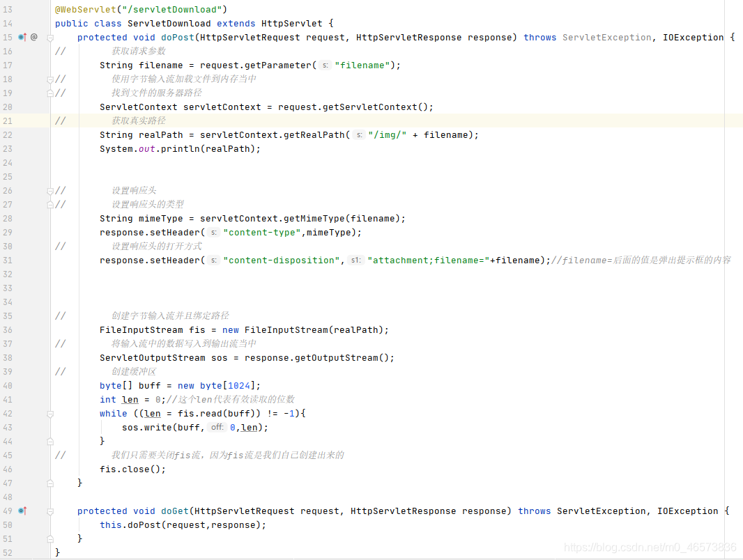Viewport: 743px width, 560px height.
Task: Click the fold end marker on line 44
Action: pyautogui.click(x=50, y=442)
